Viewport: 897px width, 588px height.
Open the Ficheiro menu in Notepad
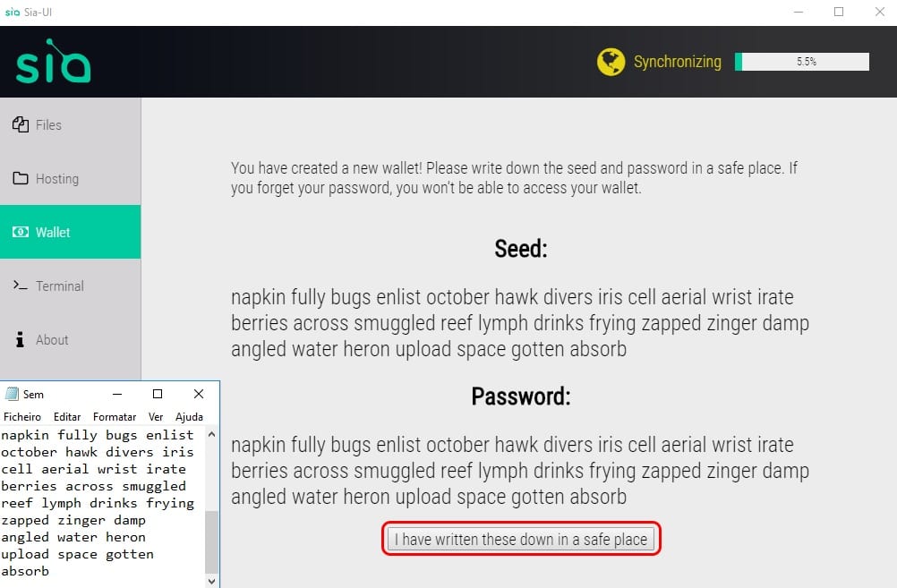(x=22, y=416)
